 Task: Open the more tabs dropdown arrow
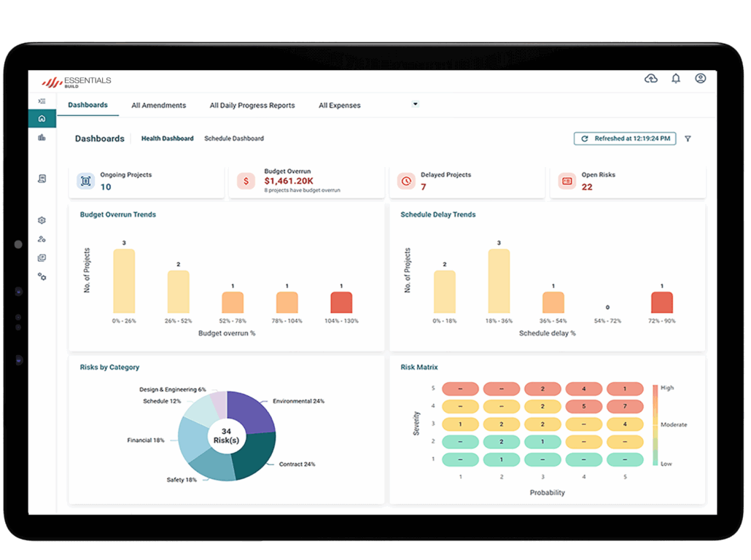416,104
